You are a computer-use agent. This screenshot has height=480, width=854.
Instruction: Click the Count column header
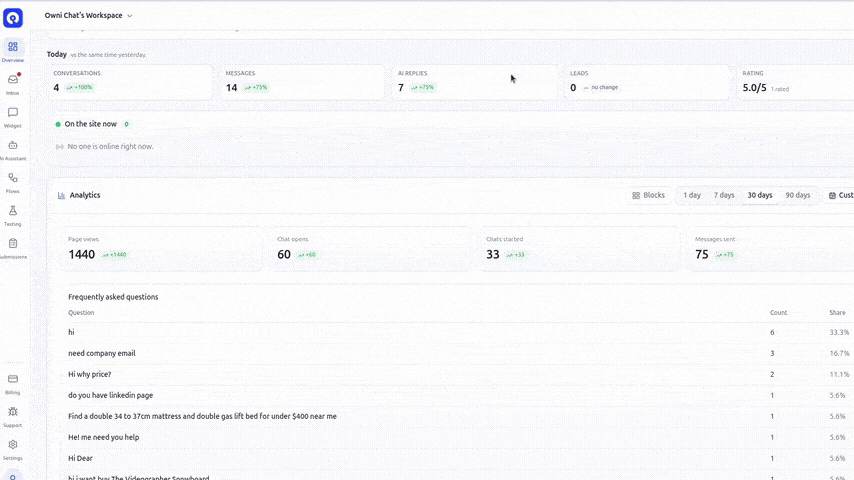(x=778, y=313)
